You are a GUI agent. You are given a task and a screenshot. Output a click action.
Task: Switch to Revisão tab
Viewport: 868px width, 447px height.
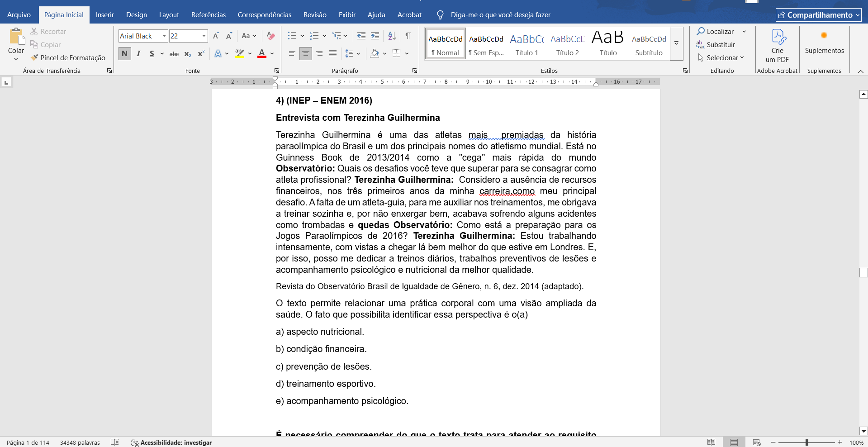click(x=315, y=15)
